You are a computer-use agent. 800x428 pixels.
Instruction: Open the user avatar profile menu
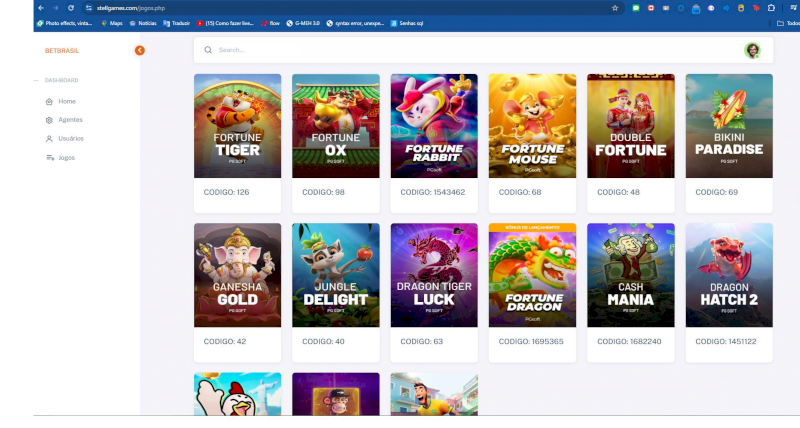(x=752, y=50)
